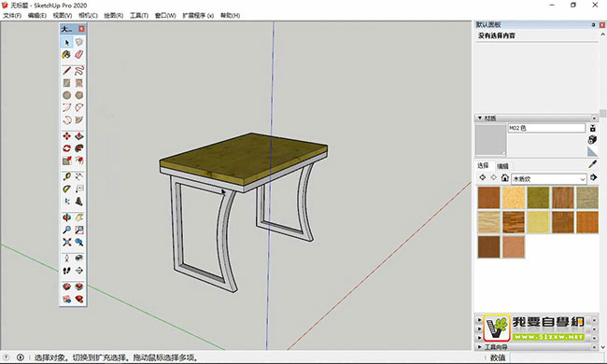Open the 扩展程序(x) menu
Screen dimensions: 607x364
point(198,16)
